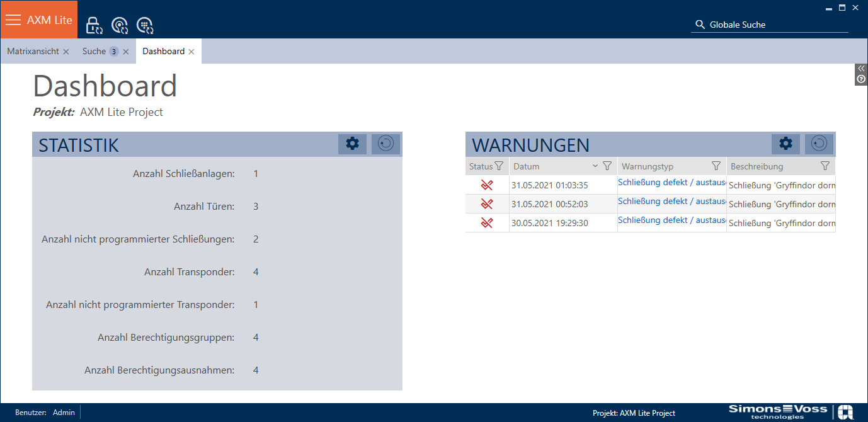Open the AXM Lite hamburger menu

14,20
